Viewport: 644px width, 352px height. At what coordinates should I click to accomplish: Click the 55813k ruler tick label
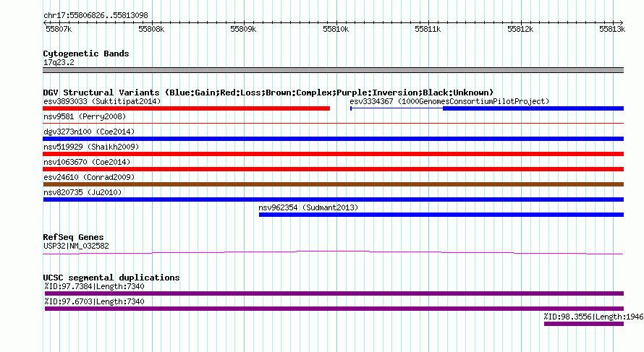point(612,29)
